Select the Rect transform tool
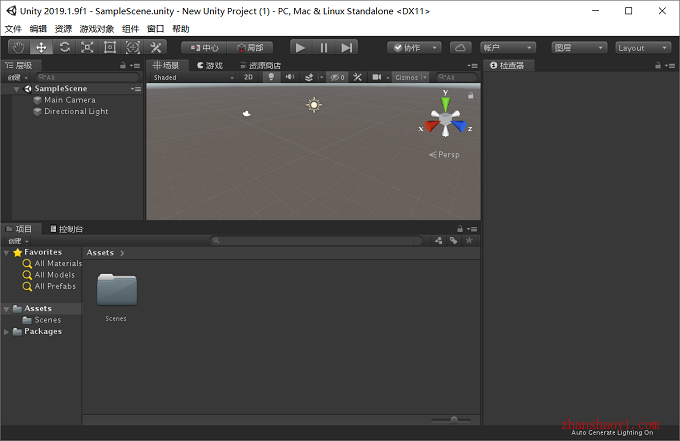Image resolution: width=680 pixels, height=441 pixels. pyautogui.click(x=110, y=47)
